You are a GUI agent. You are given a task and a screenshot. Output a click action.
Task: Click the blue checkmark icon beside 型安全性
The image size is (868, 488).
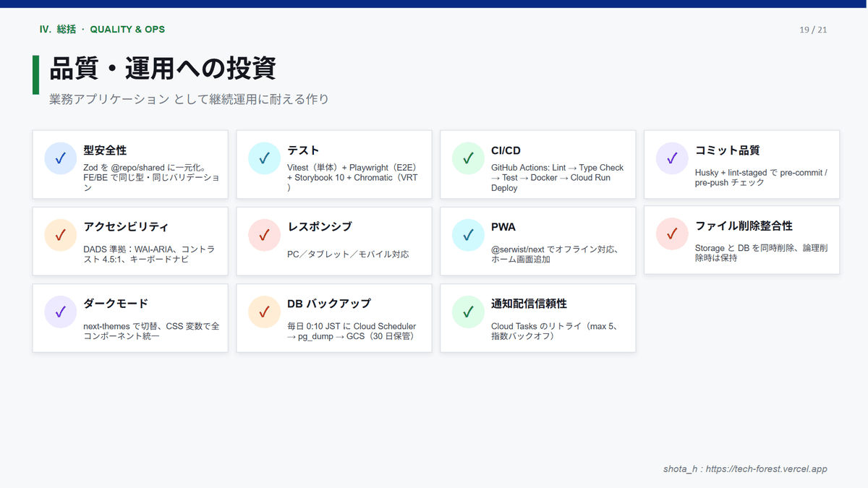click(x=61, y=158)
